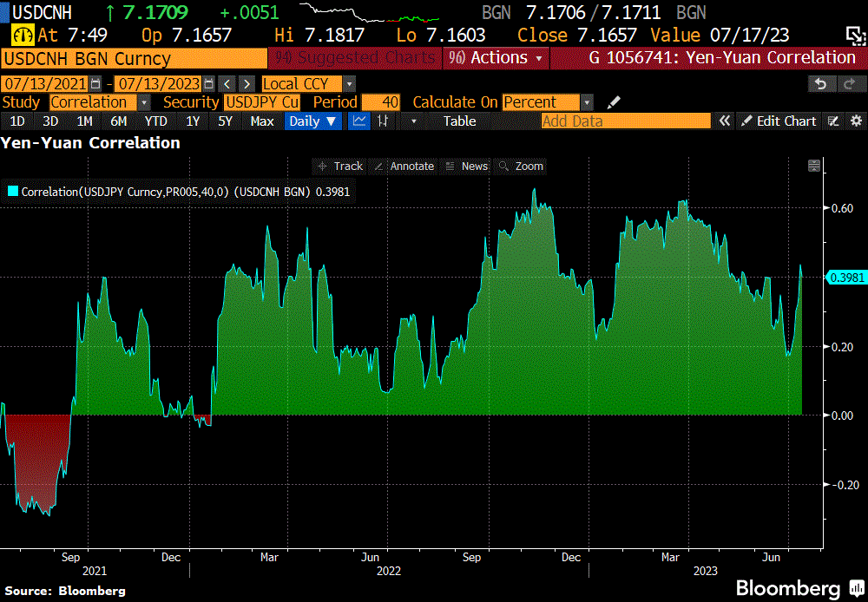Click the Period 40 field
The width and height of the screenshot is (868, 602).
point(381,102)
